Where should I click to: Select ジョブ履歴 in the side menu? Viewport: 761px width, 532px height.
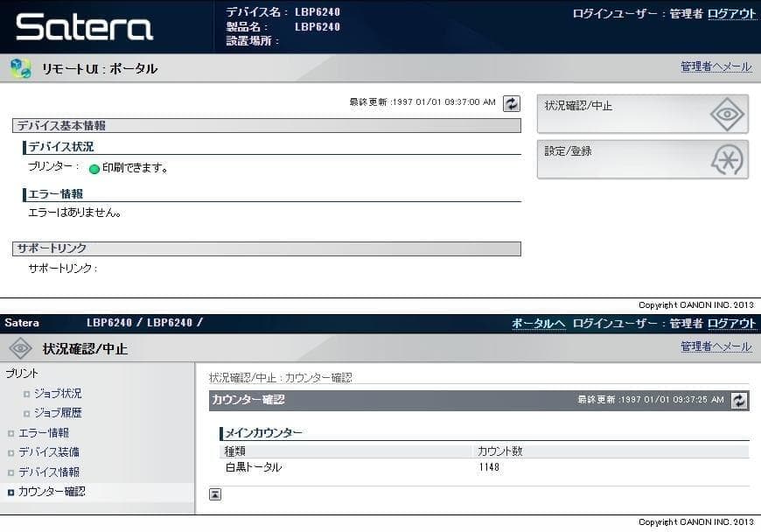58,413
